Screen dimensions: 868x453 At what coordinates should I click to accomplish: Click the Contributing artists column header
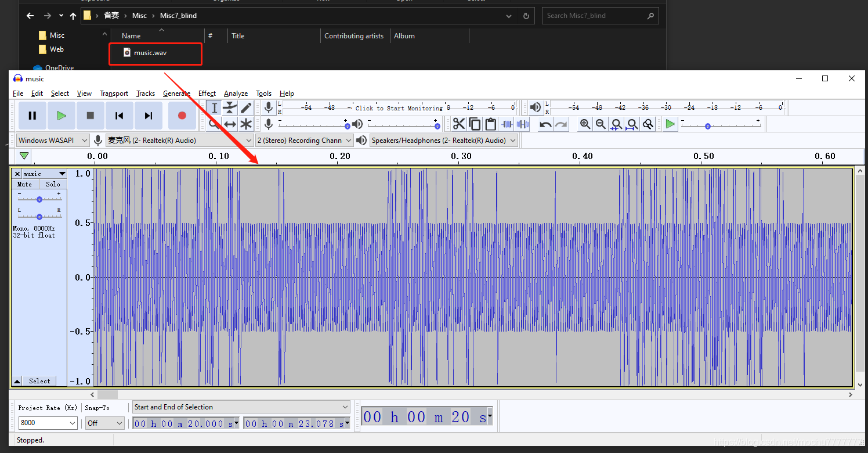(x=354, y=36)
